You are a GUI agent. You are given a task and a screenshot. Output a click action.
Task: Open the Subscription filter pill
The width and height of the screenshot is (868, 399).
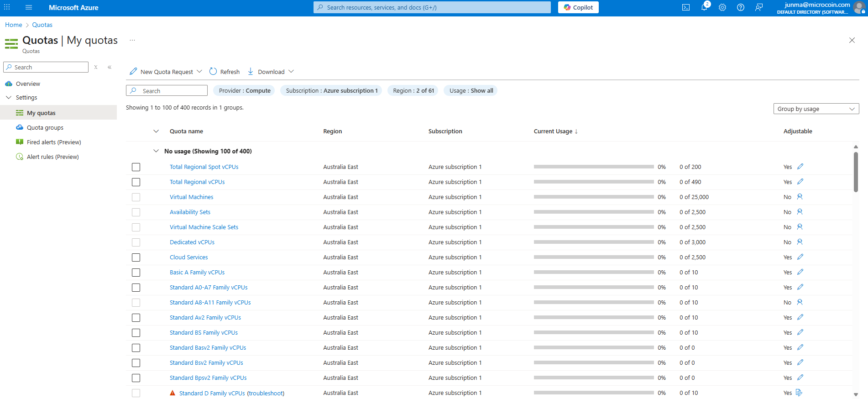click(331, 90)
